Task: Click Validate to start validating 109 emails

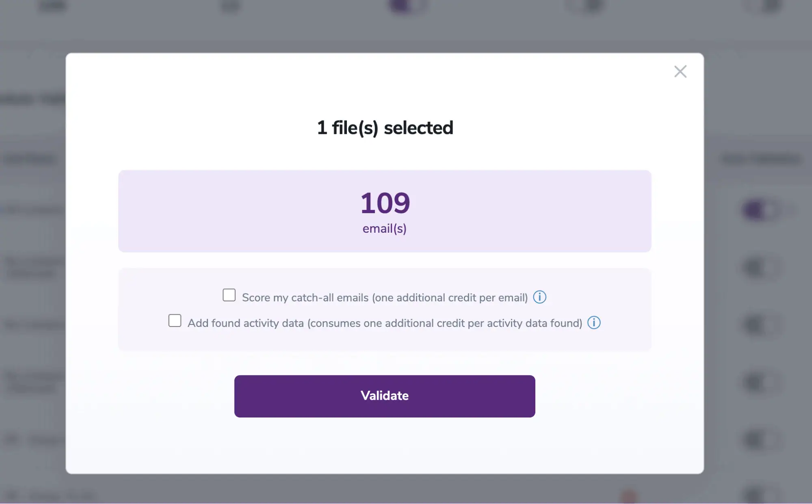Action: pos(384,396)
